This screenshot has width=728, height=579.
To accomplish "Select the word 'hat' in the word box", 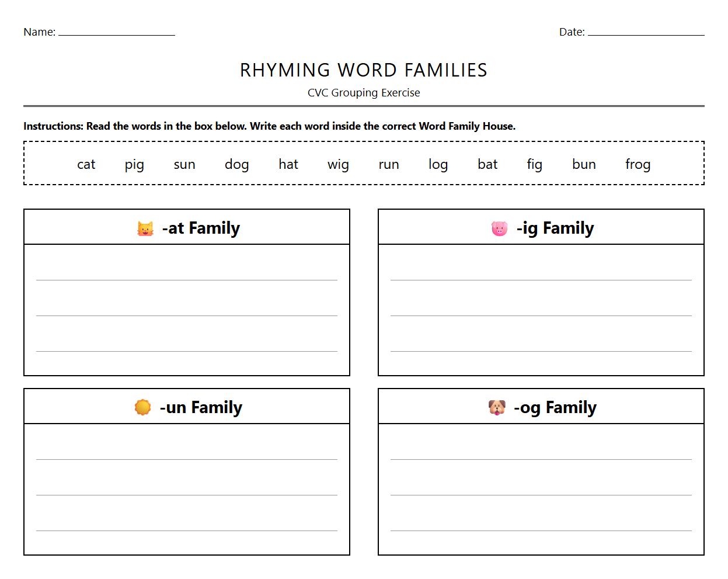I will pyautogui.click(x=288, y=164).
